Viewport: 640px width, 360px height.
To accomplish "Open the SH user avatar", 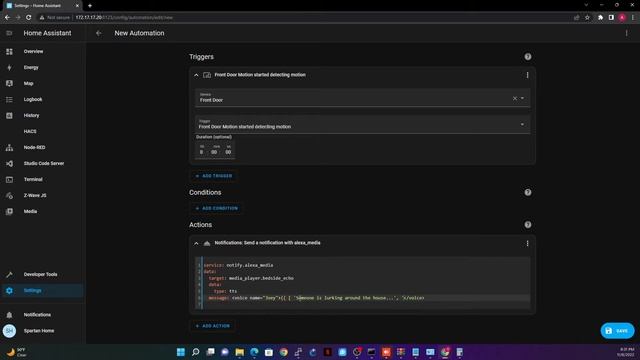I will (9, 331).
